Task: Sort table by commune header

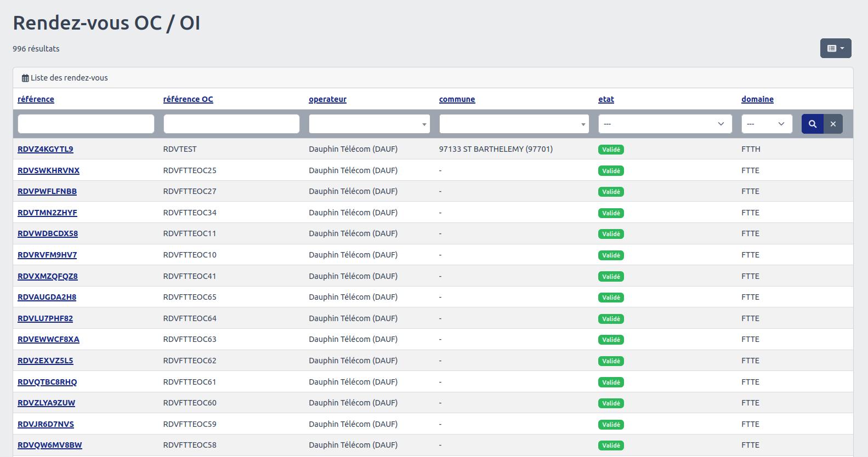Action: pyautogui.click(x=457, y=99)
